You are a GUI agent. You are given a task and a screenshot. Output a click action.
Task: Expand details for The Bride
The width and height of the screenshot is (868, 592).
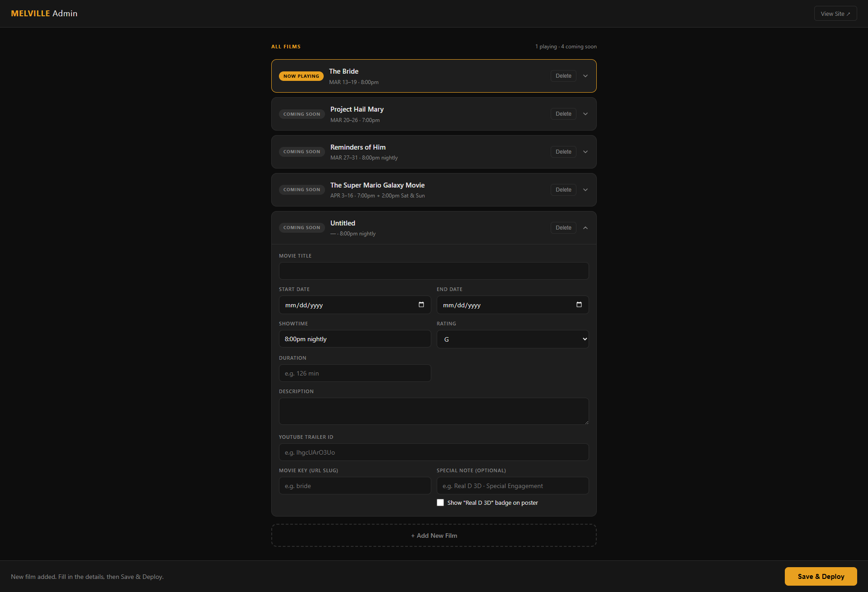point(585,75)
